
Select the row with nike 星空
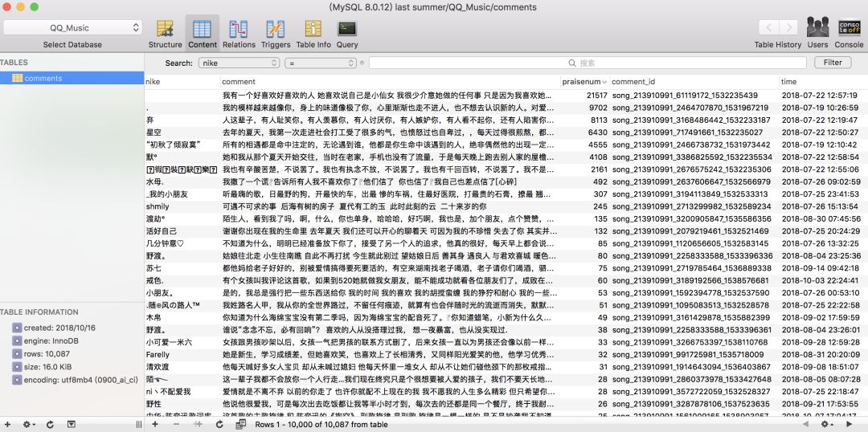pos(506,132)
